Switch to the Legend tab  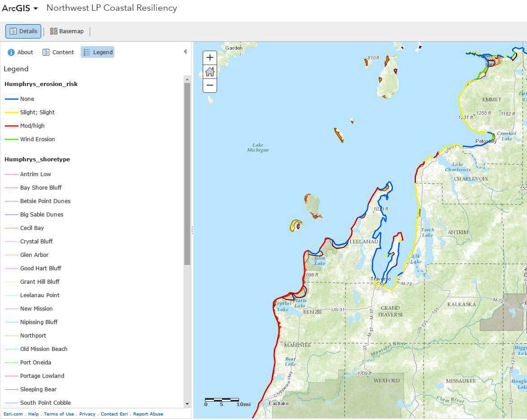97,52
